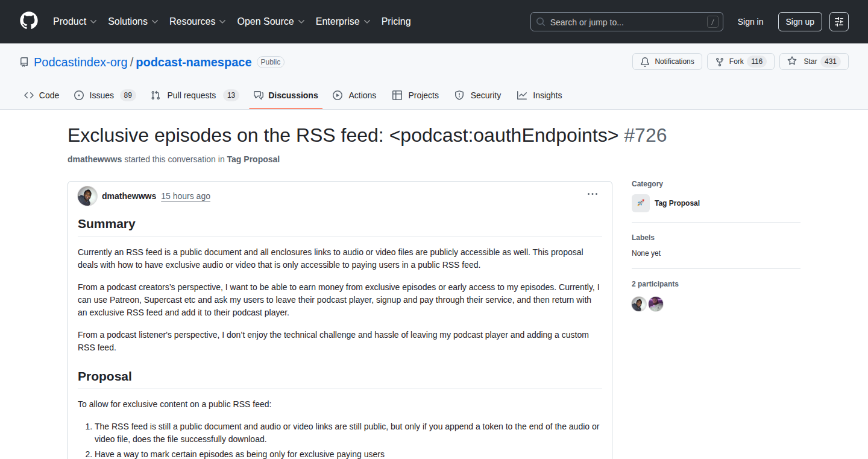Click the None yet labels text

click(646, 253)
